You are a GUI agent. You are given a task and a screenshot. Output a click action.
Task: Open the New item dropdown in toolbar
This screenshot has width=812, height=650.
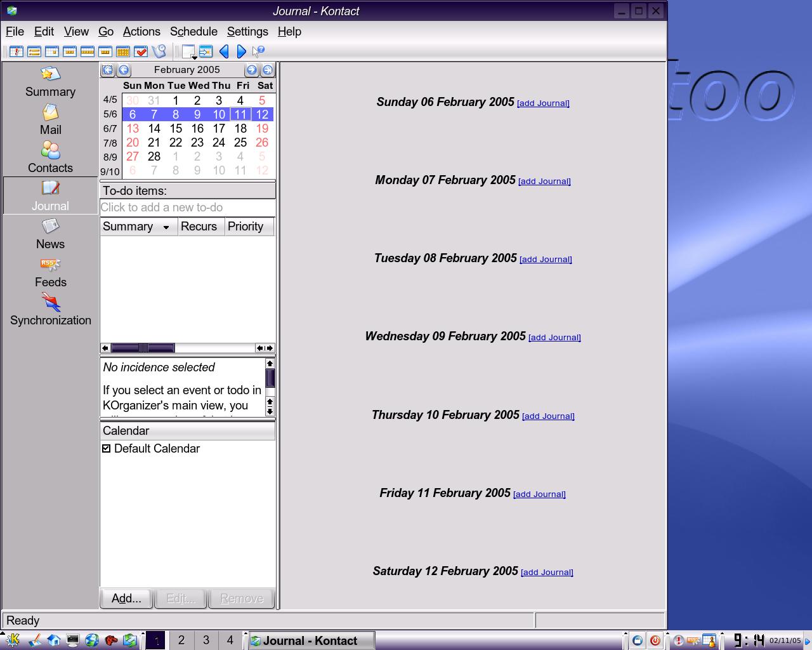pyautogui.click(x=189, y=51)
